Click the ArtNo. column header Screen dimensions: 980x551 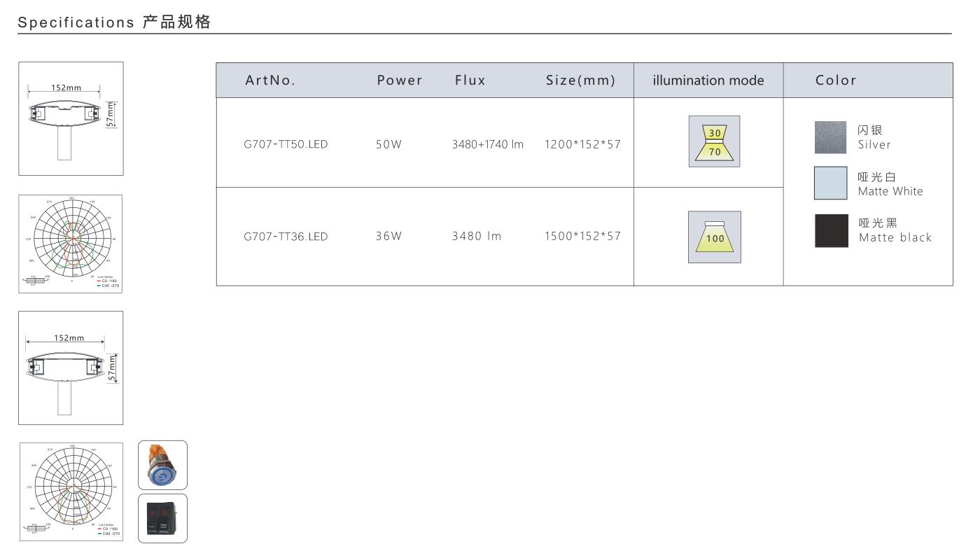click(270, 81)
